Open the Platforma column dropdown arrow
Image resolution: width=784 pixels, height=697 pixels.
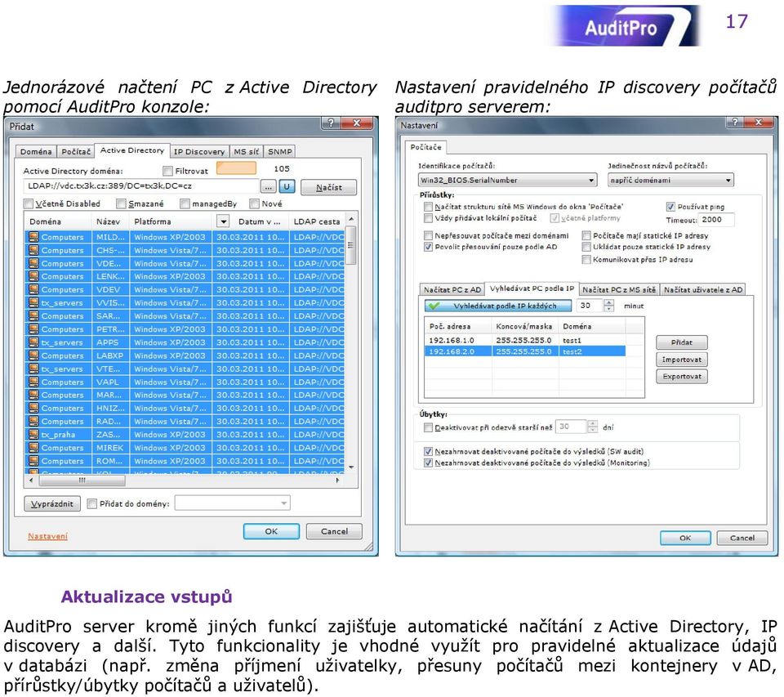pos(223,221)
